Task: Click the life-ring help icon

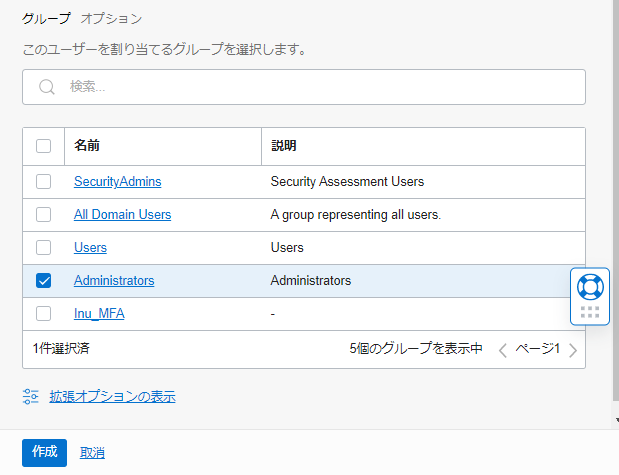Action: tap(590, 286)
